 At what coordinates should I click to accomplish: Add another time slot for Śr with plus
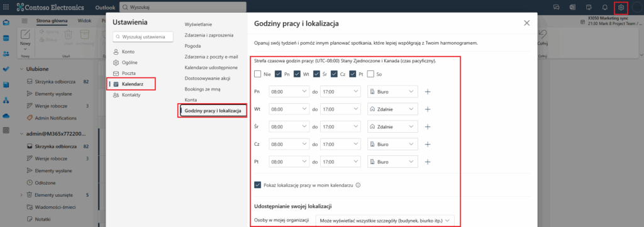point(428,127)
